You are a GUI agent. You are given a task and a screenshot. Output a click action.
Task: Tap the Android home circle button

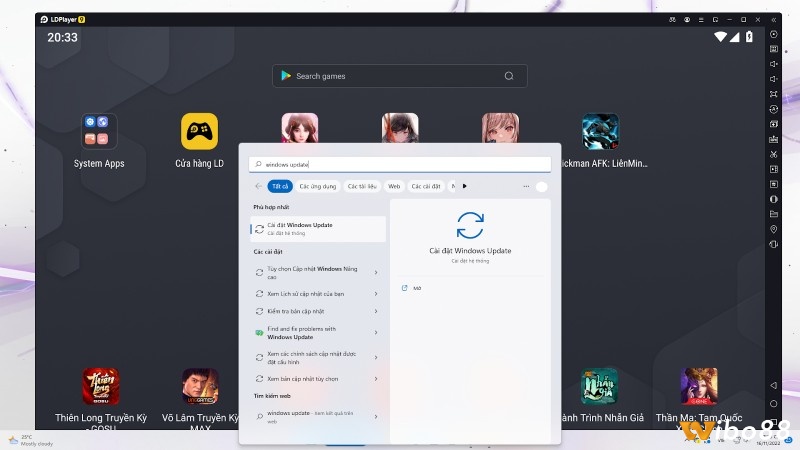pos(773,404)
